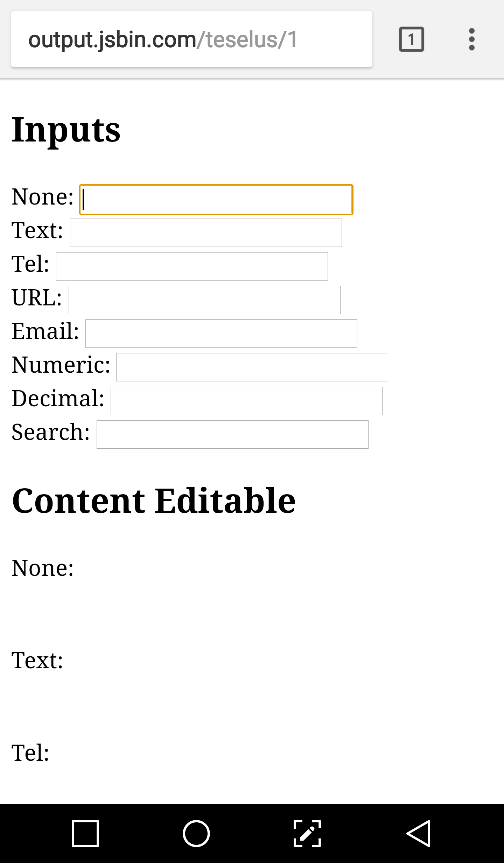This screenshot has height=863, width=504.
Task: Open Chrome's three-dot overflow menu
Action: [471, 39]
